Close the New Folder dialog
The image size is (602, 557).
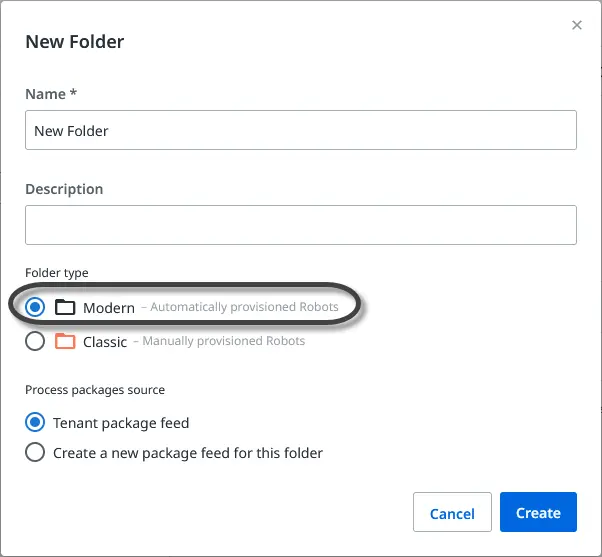(x=577, y=25)
